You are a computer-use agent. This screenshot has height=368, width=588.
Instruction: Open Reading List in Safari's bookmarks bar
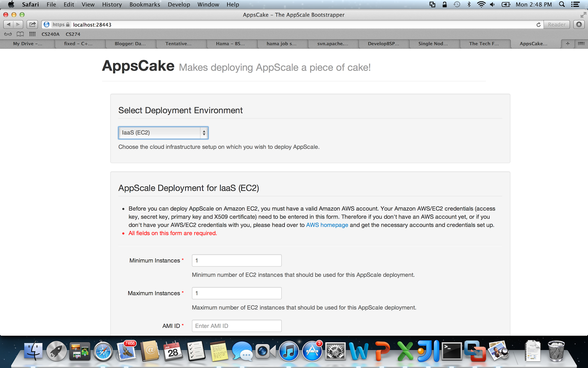click(8, 34)
